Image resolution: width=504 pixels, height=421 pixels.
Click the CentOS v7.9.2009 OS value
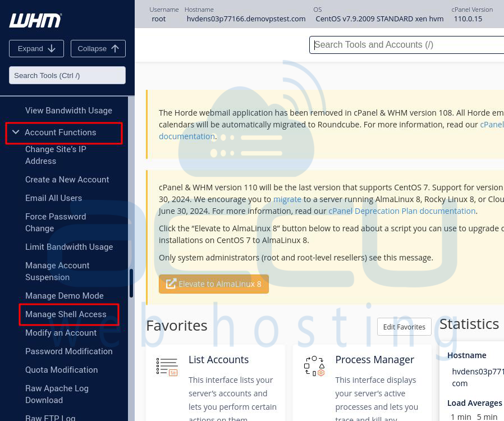coord(379,19)
